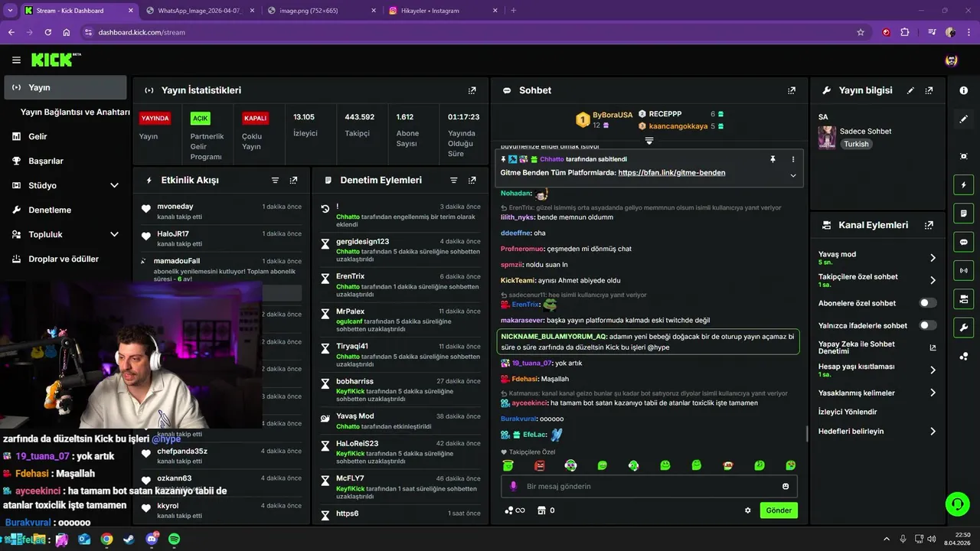Click the Sadece Sohbet category thumbnail
The width and height of the screenshot is (980, 551).
(827, 138)
